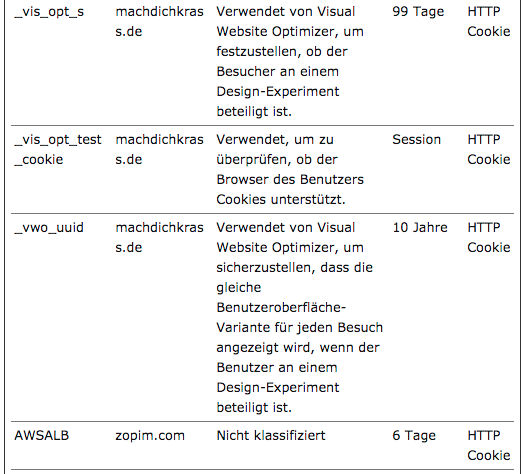Click the _vis_opt_test_cookie cookie name

click(x=58, y=150)
